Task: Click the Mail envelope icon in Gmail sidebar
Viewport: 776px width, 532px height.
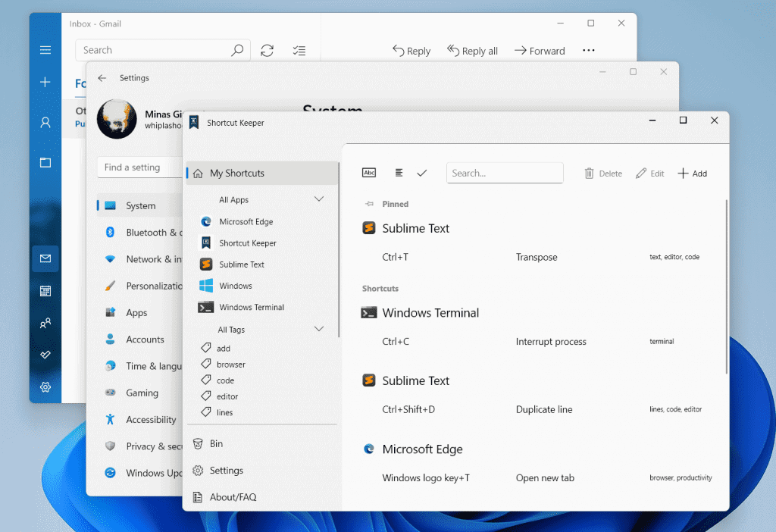Action: tap(45, 258)
